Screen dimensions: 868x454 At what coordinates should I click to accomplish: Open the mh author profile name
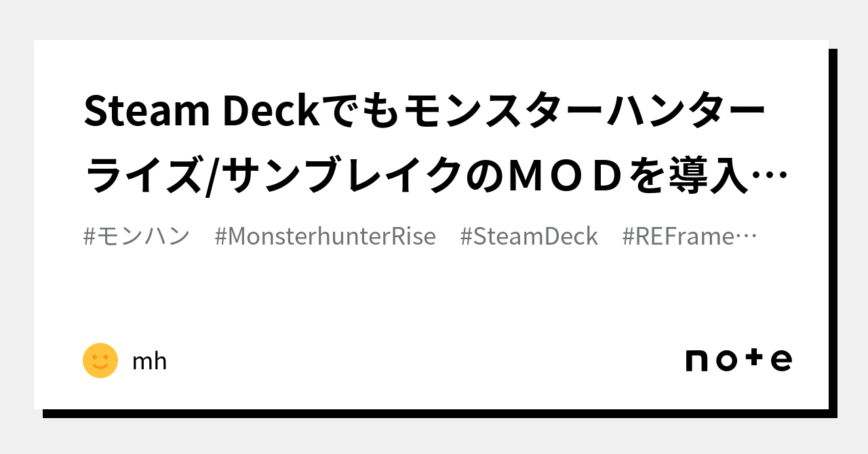[149, 362]
